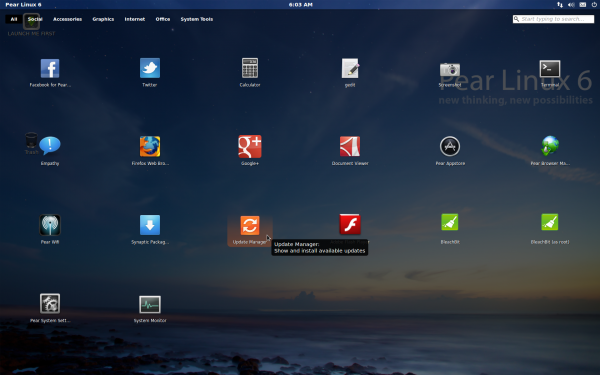Open Pear System Settings

pos(50,303)
